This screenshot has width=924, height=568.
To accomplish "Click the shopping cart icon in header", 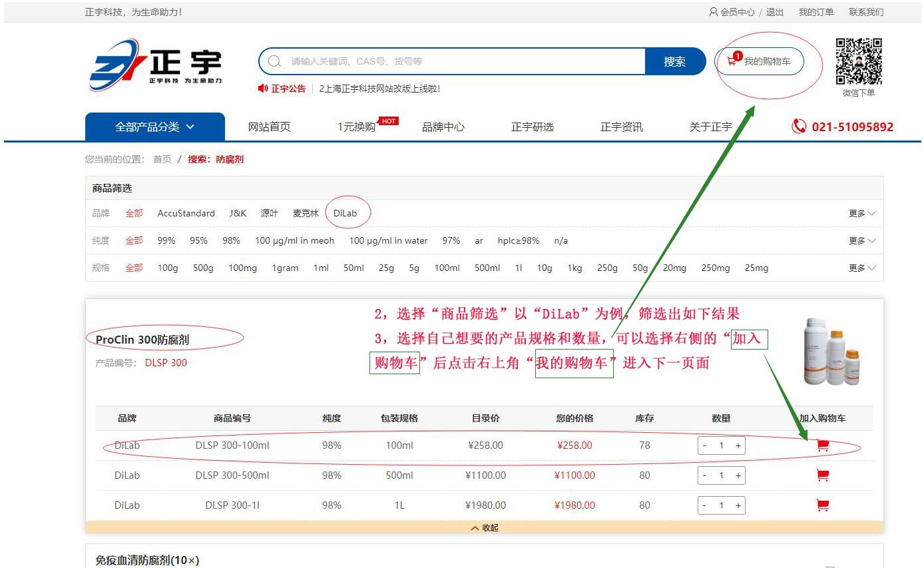I will click(x=733, y=61).
